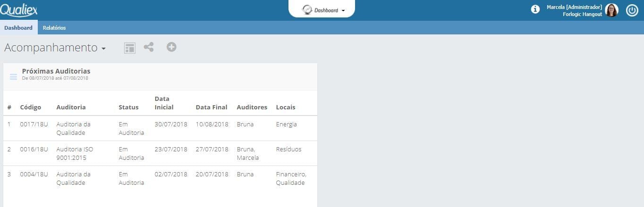The height and width of the screenshot is (207, 644).
Task: Click start date 02/07/2018
Action: (x=171, y=174)
